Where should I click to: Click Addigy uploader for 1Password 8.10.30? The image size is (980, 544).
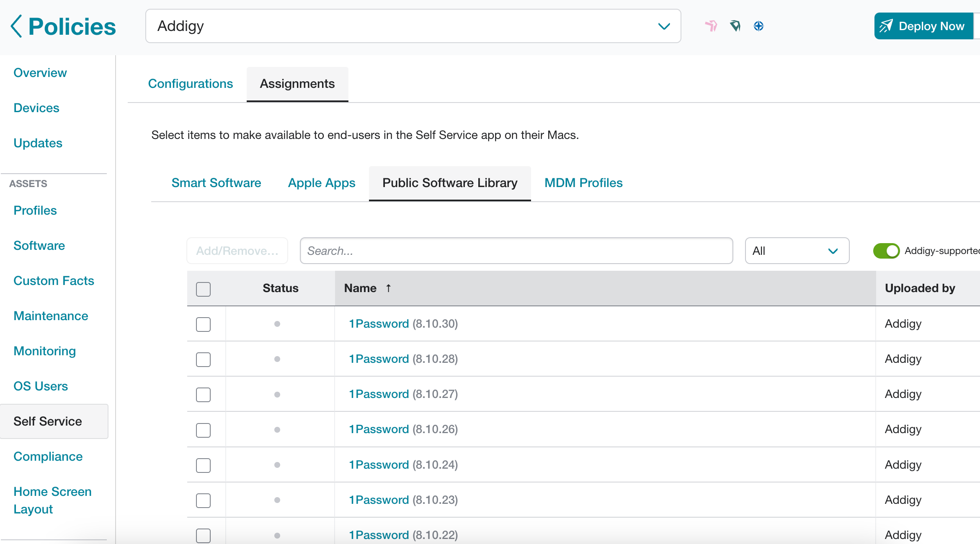pyautogui.click(x=903, y=323)
